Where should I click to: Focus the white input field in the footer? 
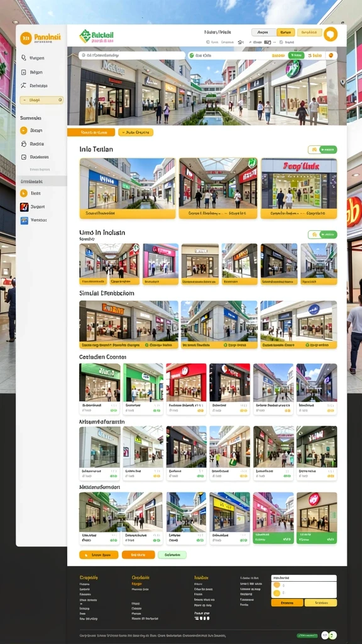[x=304, y=579]
